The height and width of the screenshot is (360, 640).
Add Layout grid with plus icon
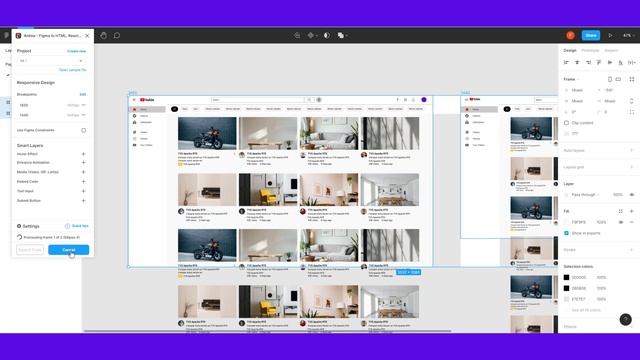point(632,167)
